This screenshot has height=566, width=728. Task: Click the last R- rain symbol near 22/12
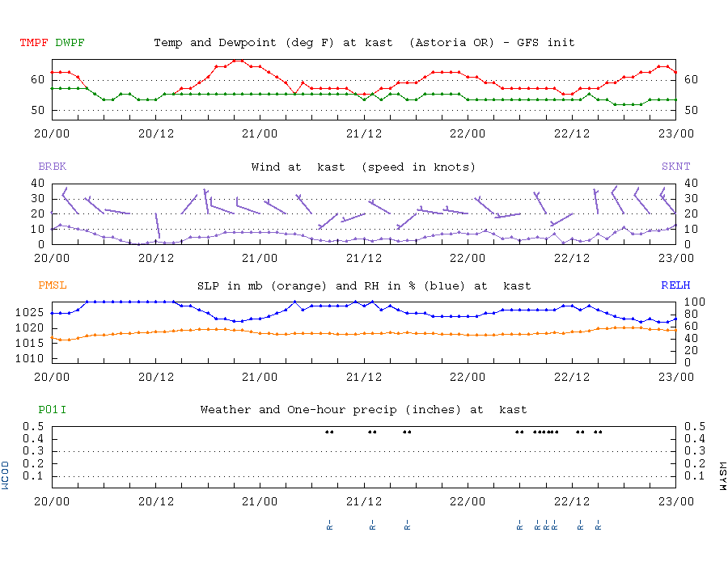point(598,525)
